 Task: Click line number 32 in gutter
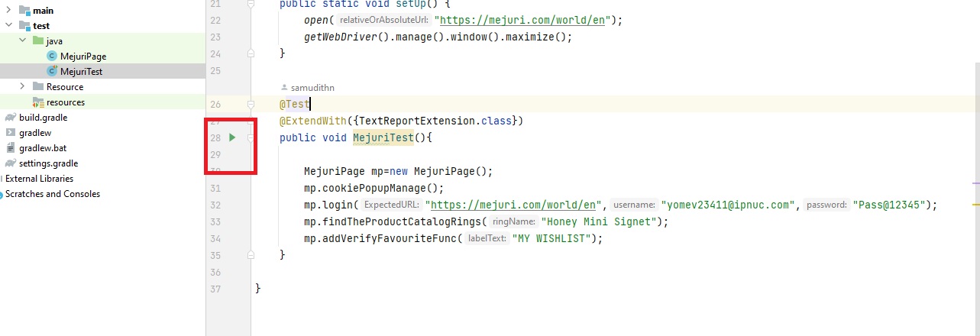point(215,205)
